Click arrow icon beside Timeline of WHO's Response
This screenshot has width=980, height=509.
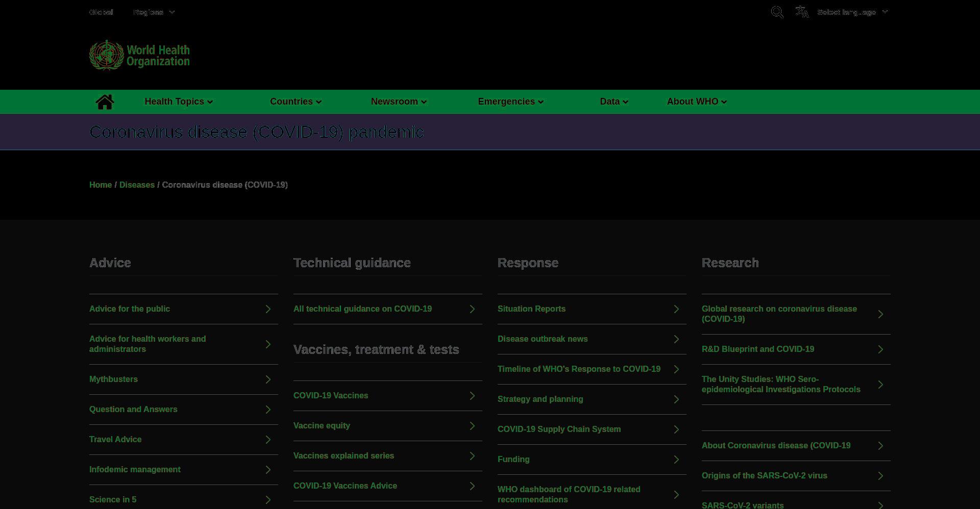pyautogui.click(x=676, y=369)
